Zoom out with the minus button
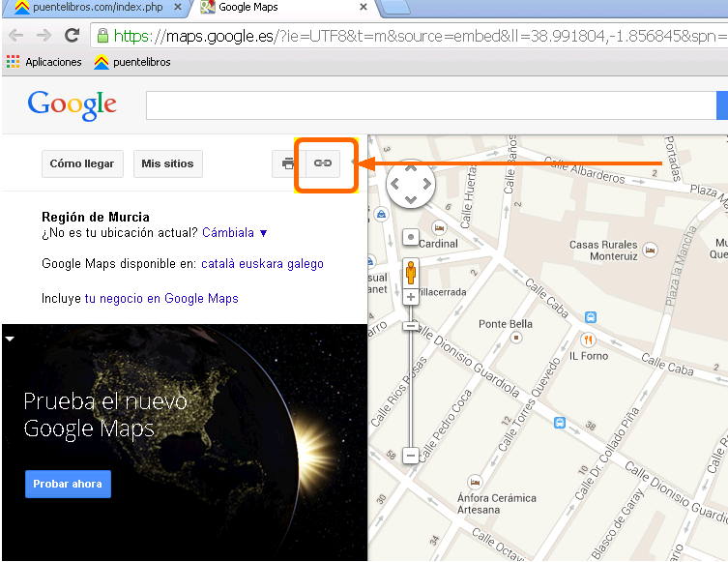The height and width of the screenshot is (562, 728). tap(411, 456)
